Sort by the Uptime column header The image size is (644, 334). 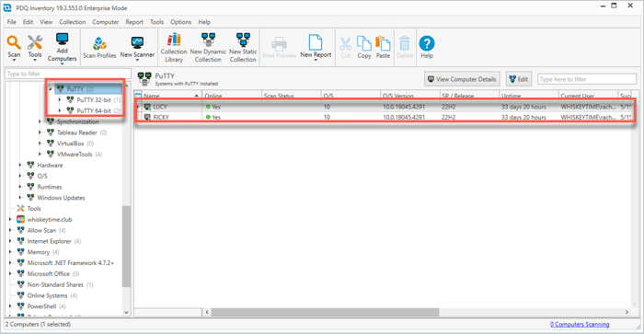pyautogui.click(x=529, y=95)
